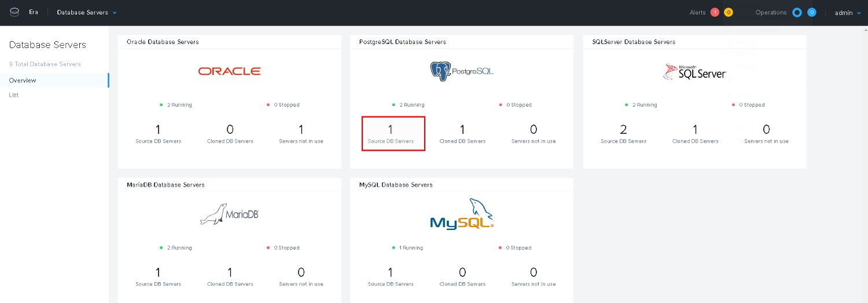Click MySQL 0 Stopped status

point(516,248)
